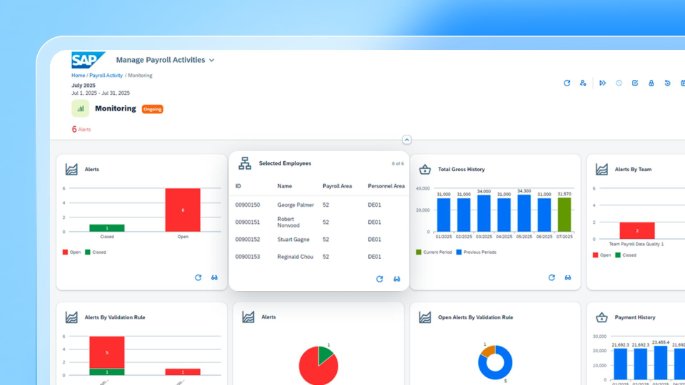Click the user settings icon in the header toolbar
This screenshot has width=685, height=385.
click(x=583, y=83)
